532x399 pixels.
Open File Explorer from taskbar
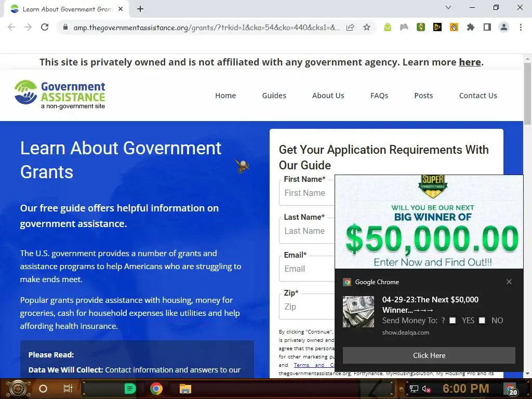click(185, 389)
